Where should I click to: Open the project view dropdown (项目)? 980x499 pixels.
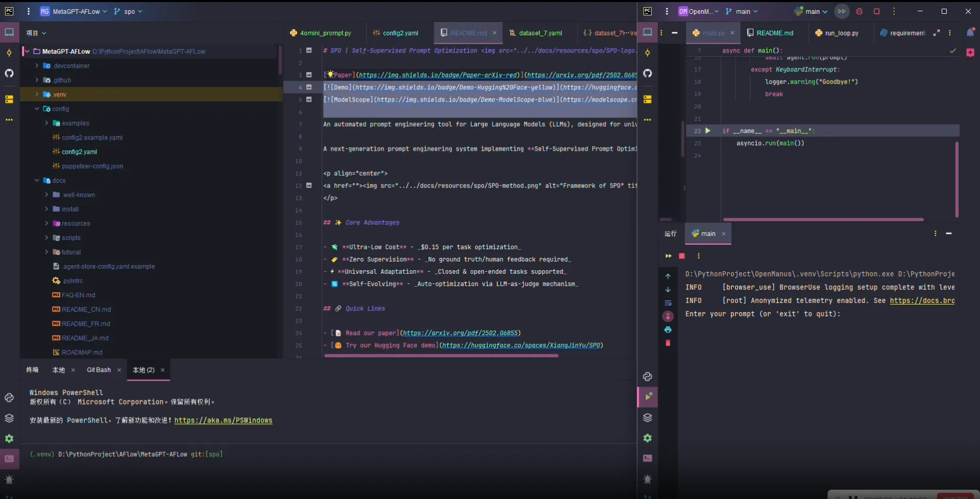[x=36, y=33]
